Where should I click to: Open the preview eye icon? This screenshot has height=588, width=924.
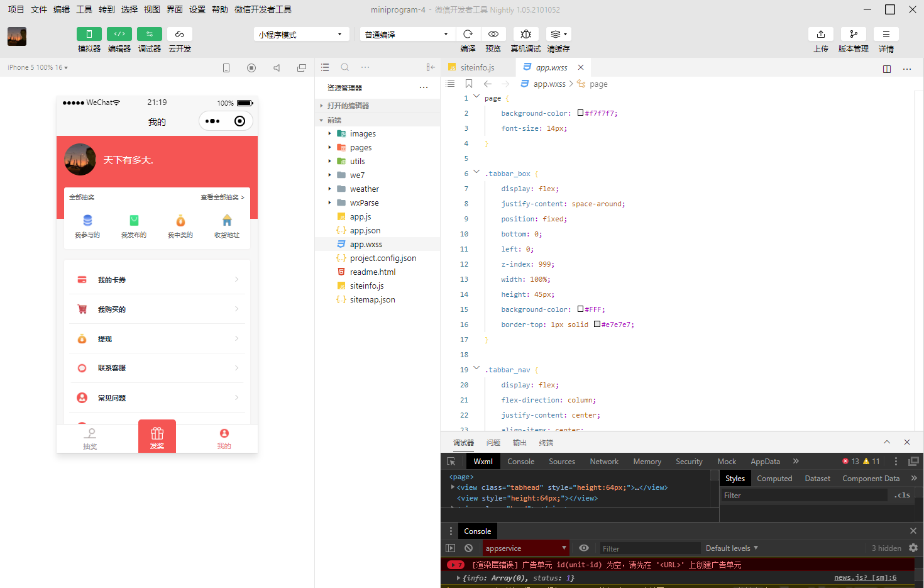coord(493,34)
